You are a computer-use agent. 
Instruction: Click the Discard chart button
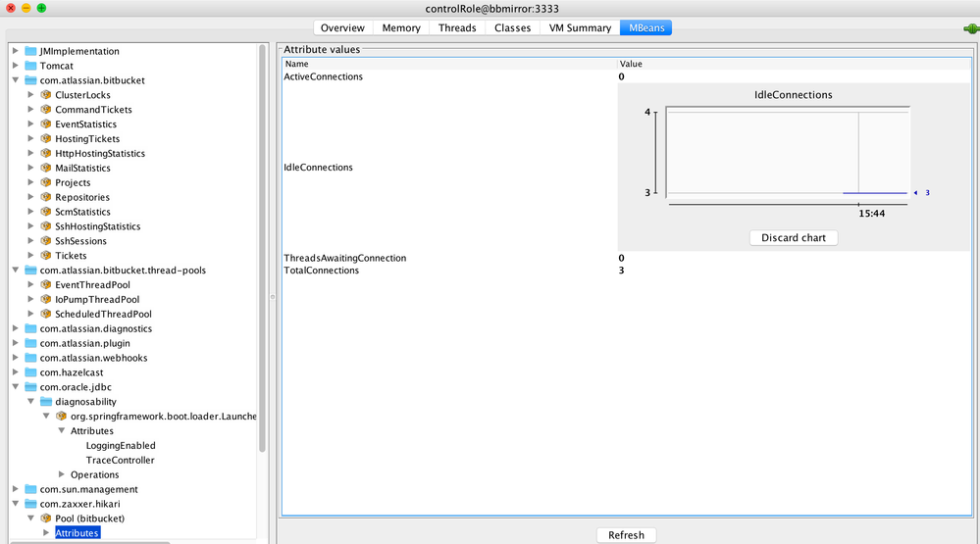point(794,238)
